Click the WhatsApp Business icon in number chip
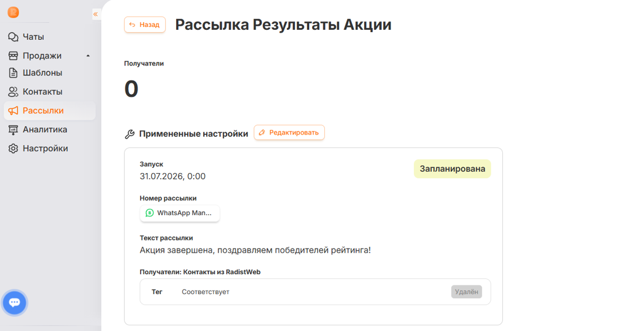Image resolution: width=644 pixels, height=331 pixels. (x=149, y=213)
